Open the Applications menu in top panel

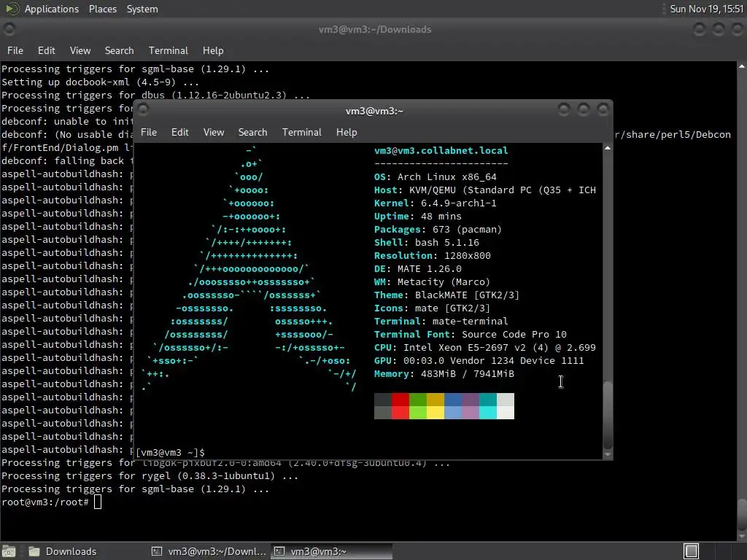52,9
